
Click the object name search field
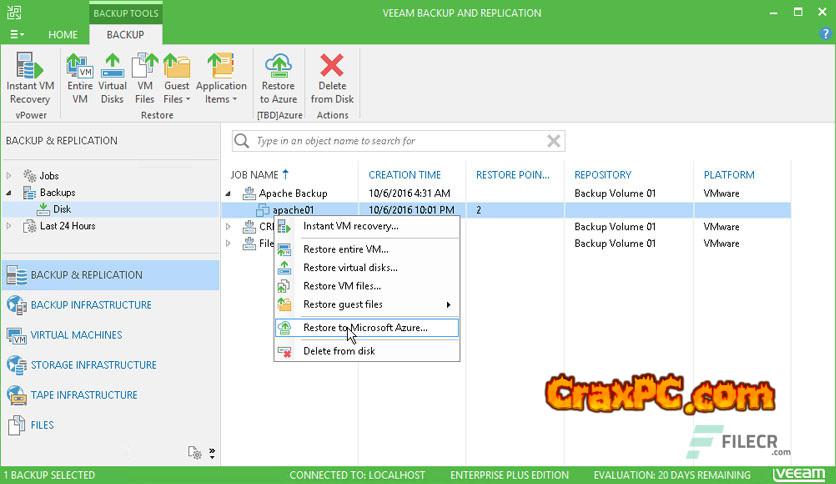[400, 141]
